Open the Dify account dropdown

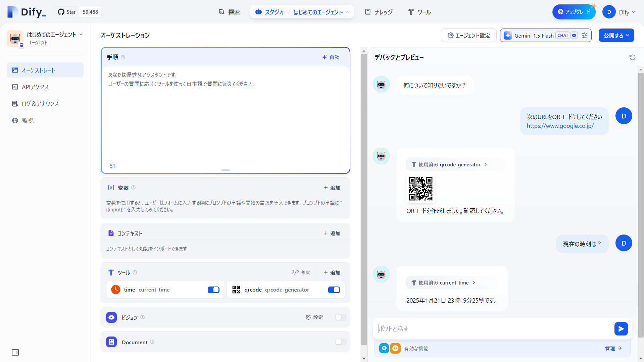pyautogui.click(x=619, y=12)
